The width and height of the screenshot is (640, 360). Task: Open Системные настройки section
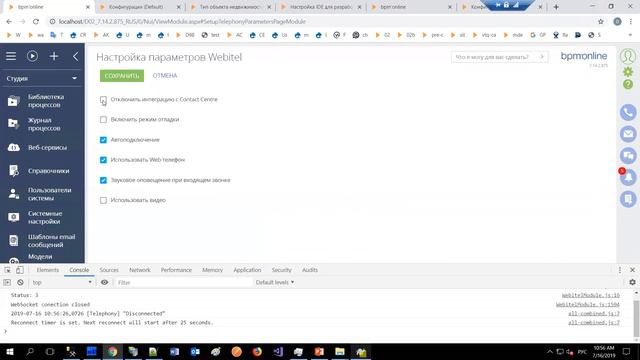click(x=42, y=218)
